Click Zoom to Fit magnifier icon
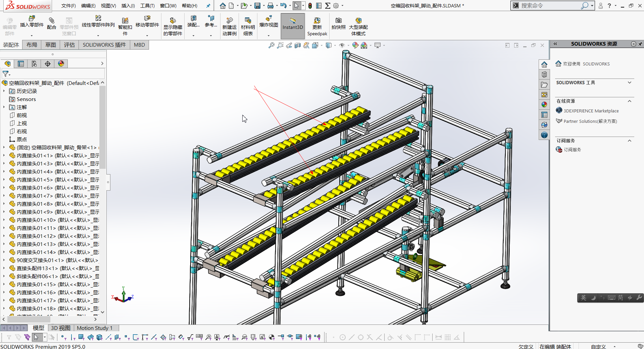Image resolution: width=644 pixels, height=349 pixels. [x=271, y=45]
